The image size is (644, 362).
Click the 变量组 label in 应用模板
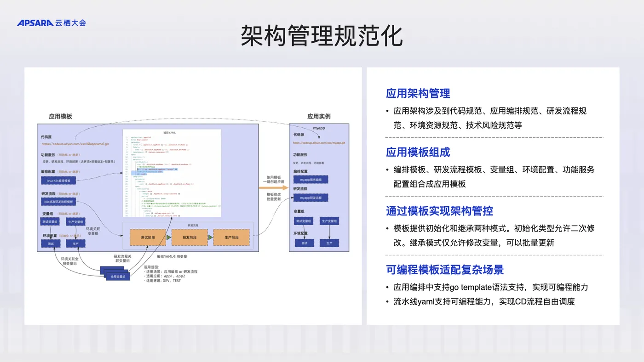pos(47,214)
